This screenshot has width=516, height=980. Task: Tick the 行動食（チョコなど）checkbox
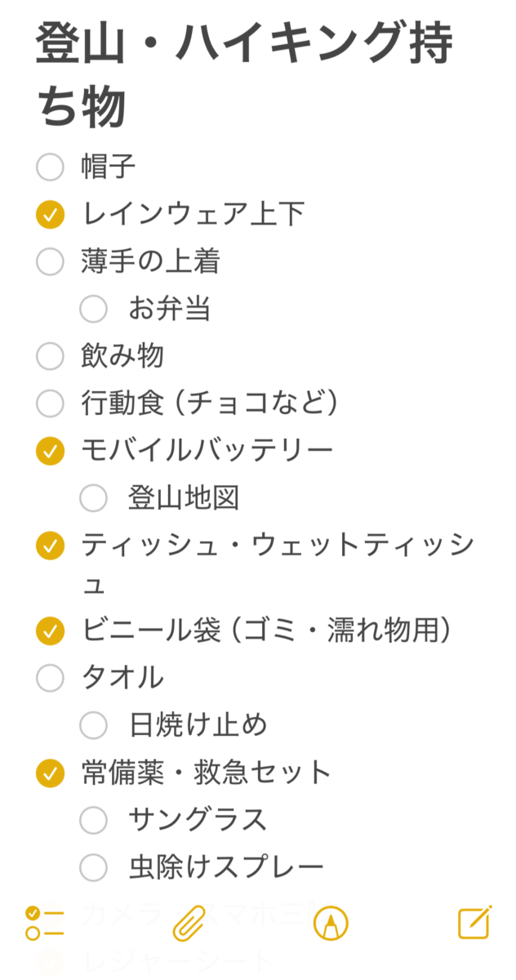[51, 403]
